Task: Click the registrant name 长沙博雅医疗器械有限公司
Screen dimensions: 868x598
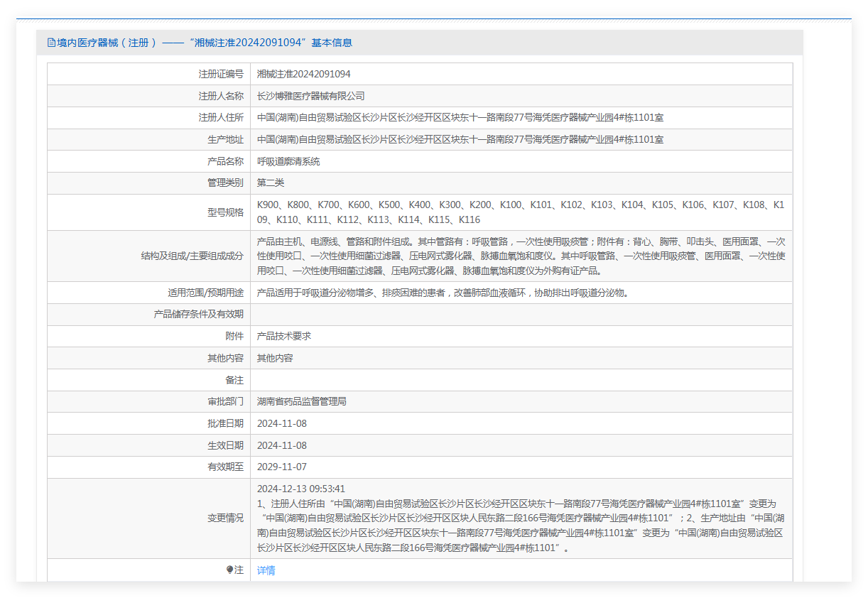Action: (310, 96)
